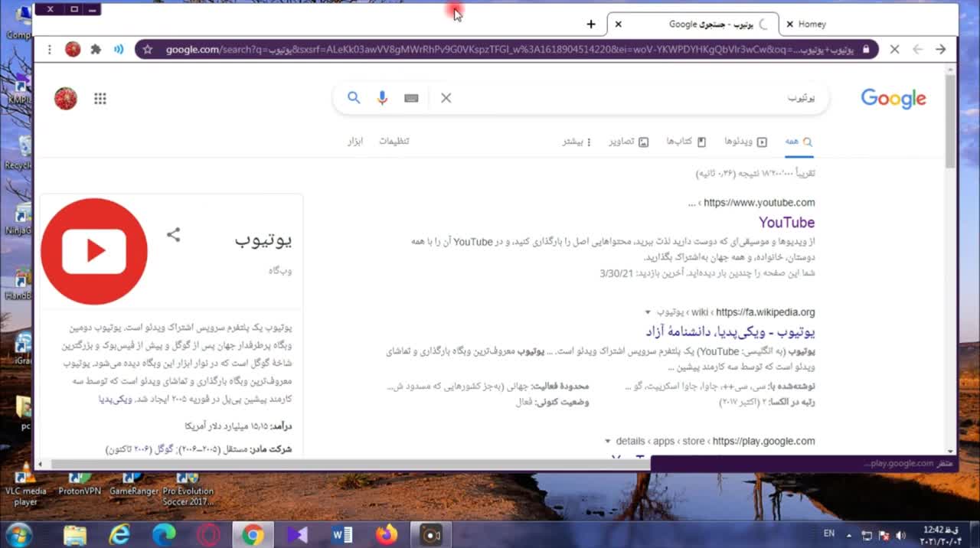Expand the play.google.com result options arrow
This screenshot has height=548, width=980.
point(608,441)
